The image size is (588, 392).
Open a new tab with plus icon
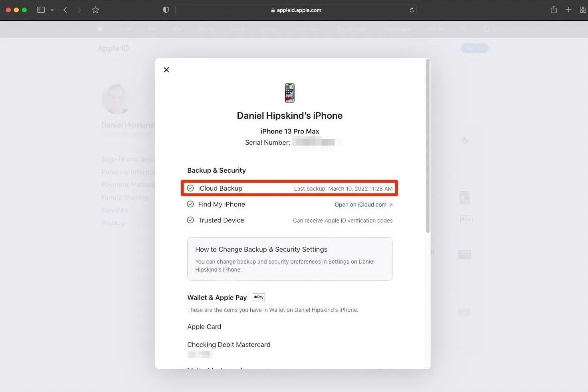(x=568, y=10)
